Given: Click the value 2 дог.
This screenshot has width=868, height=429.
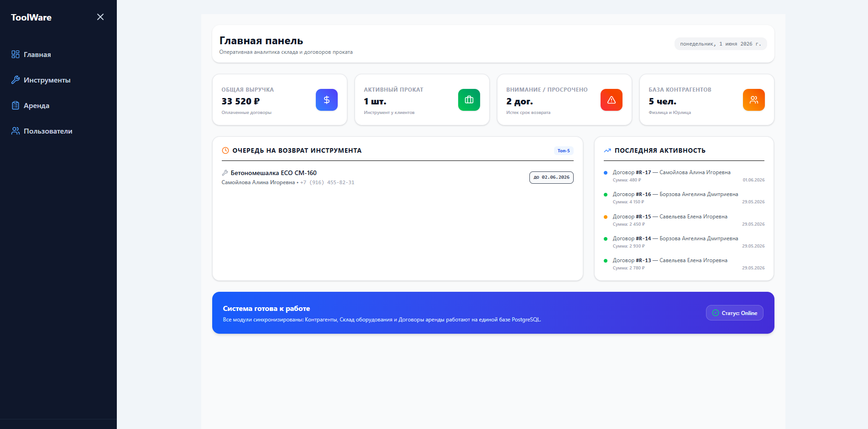Looking at the screenshot, I should [519, 101].
